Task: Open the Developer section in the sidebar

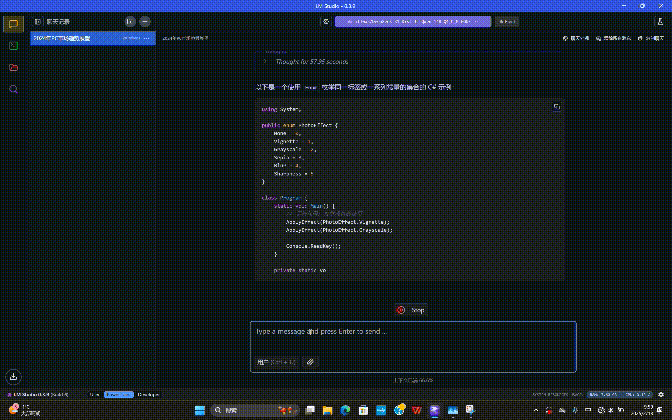Action: [x=13, y=45]
